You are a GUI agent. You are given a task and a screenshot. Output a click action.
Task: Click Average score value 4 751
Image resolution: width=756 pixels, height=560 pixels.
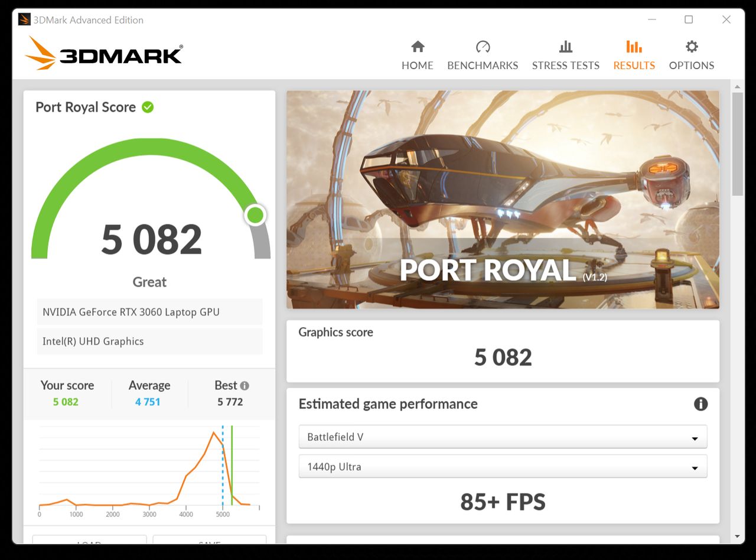point(148,402)
